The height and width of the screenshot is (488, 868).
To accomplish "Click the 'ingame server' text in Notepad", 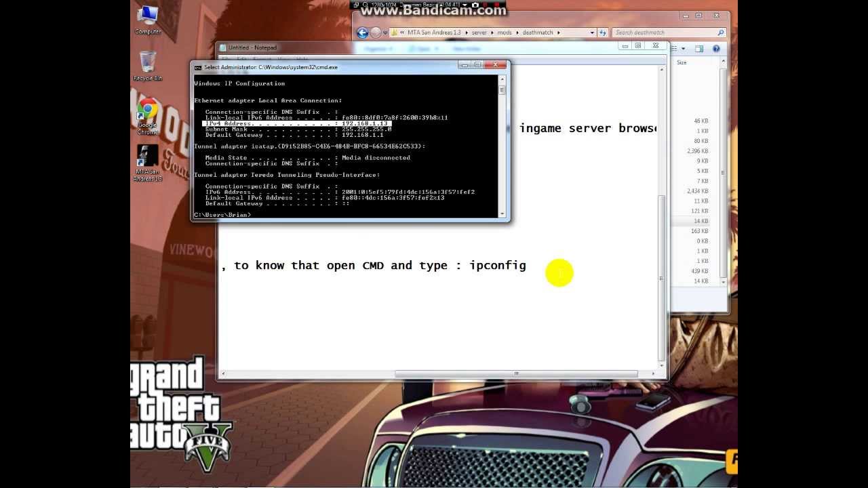I will tap(565, 128).
